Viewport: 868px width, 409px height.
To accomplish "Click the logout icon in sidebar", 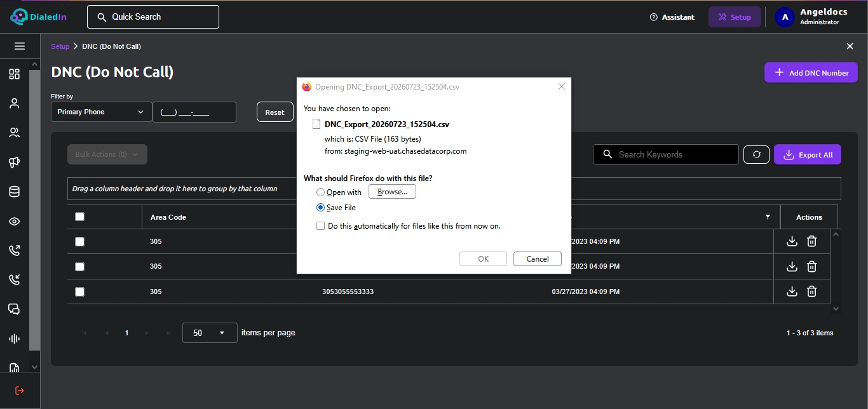I will coord(20,390).
